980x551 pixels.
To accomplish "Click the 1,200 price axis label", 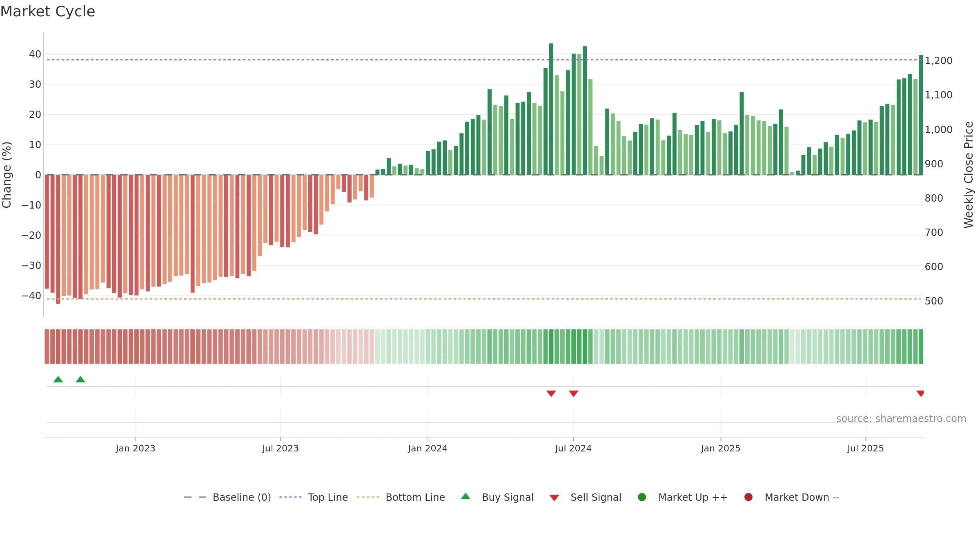I will [939, 60].
